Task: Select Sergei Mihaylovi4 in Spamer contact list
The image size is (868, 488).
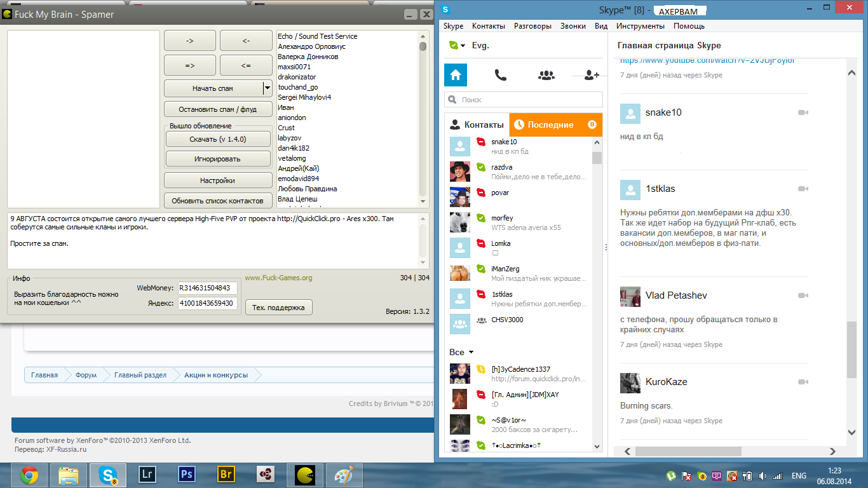Action: point(304,97)
